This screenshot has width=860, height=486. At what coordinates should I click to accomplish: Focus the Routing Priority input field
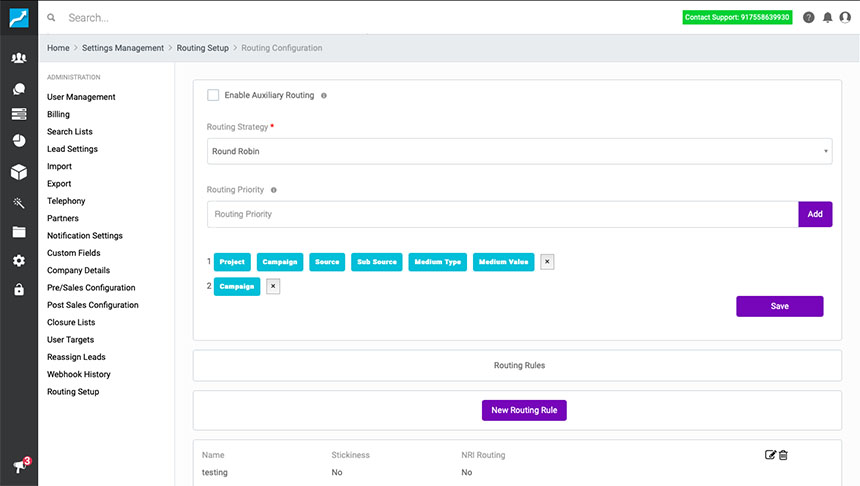click(x=502, y=214)
